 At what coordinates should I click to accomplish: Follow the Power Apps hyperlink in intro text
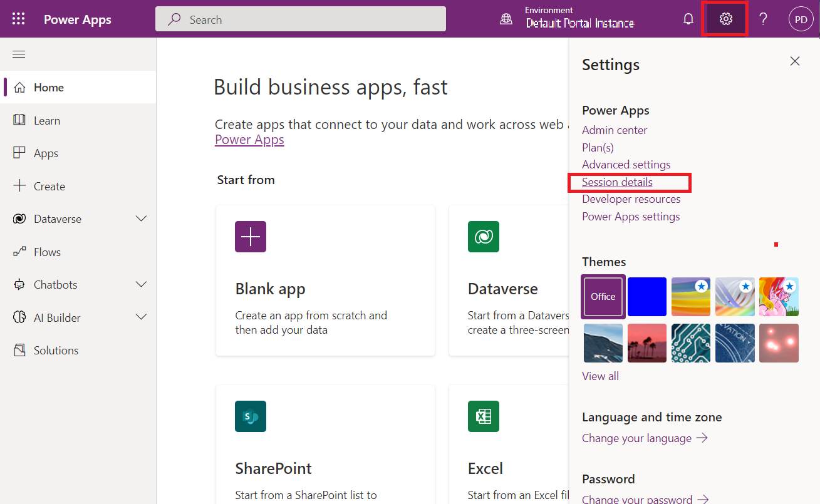(x=249, y=140)
